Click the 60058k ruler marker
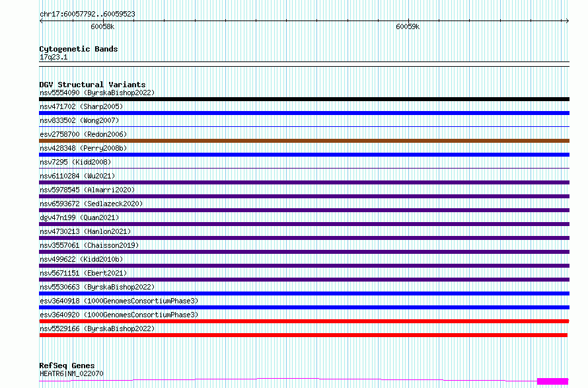This screenshot has height=388, width=588. [102, 26]
